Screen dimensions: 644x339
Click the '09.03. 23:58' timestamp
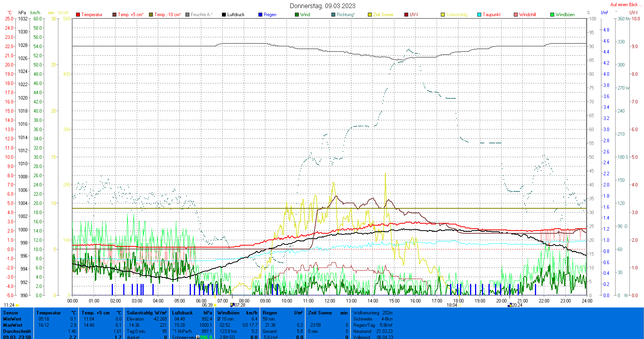[x=17, y=337]
